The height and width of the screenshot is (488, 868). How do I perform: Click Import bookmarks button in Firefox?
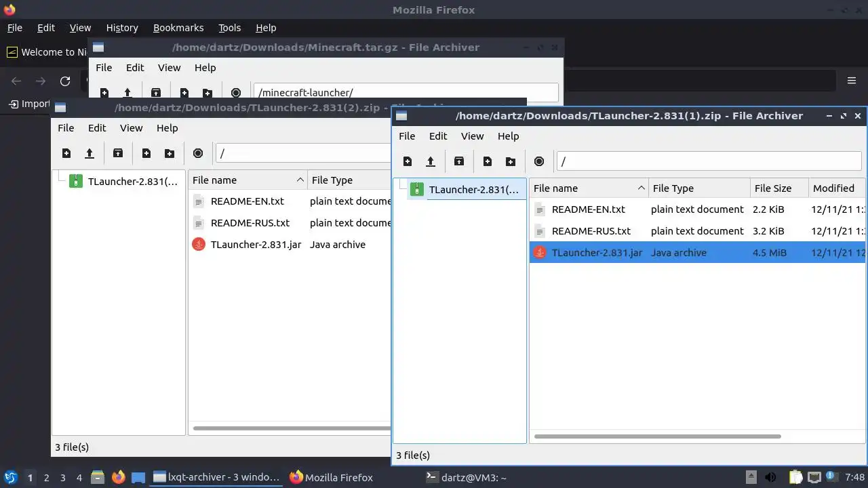pyautogui.click(x=29, y=104)
